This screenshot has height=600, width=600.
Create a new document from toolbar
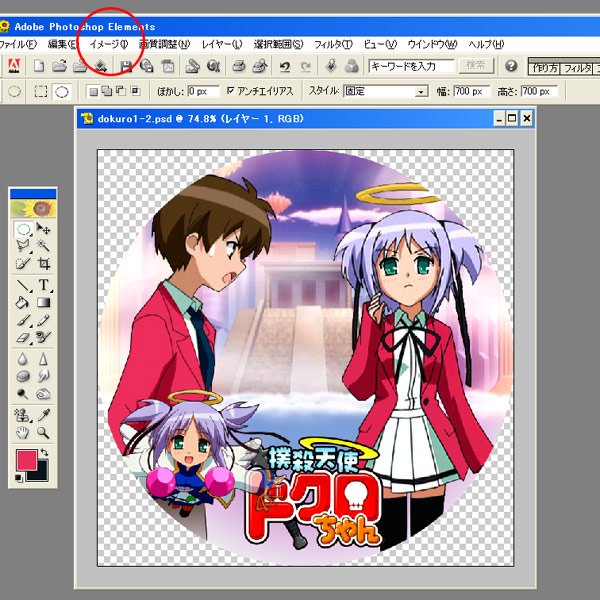coord(38,66)
